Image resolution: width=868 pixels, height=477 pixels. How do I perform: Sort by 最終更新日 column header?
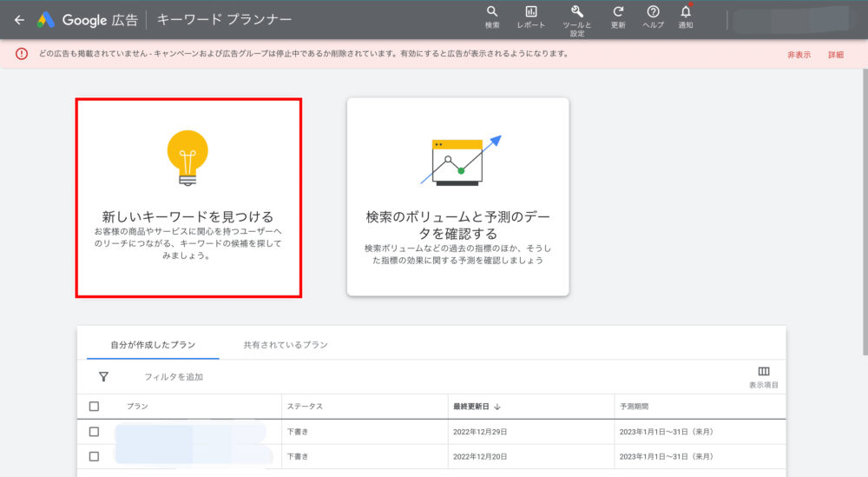(x=476, y=406)
